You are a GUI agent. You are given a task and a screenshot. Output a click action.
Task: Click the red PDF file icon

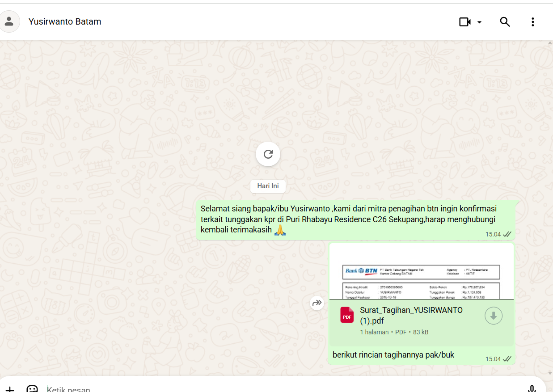[347, 315]
